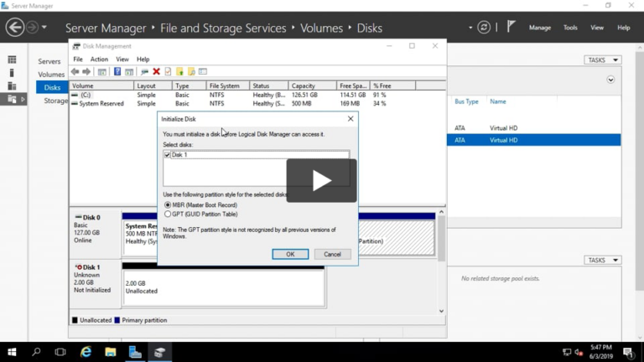644x362 pixels.
Task: Click the red X delete icon in toolbar
Action: pos(156,72)
